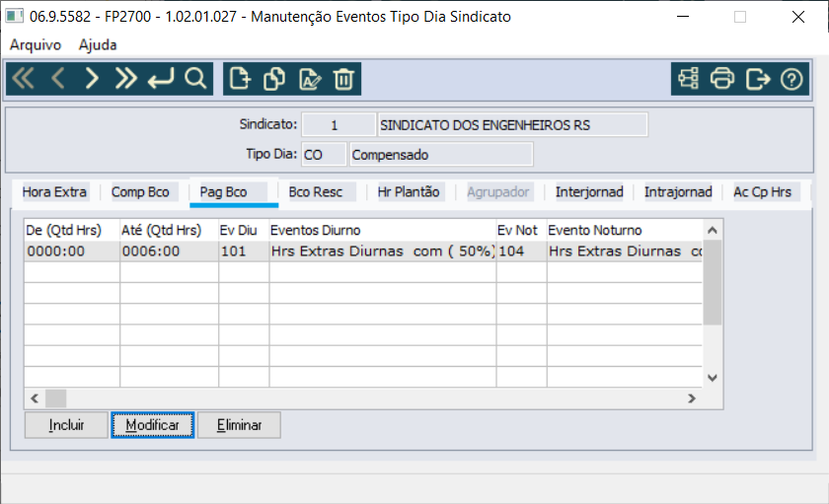Select the 0000:00 cell in the grid
Screen dimensions: 829x504
[x=72, y=251]
